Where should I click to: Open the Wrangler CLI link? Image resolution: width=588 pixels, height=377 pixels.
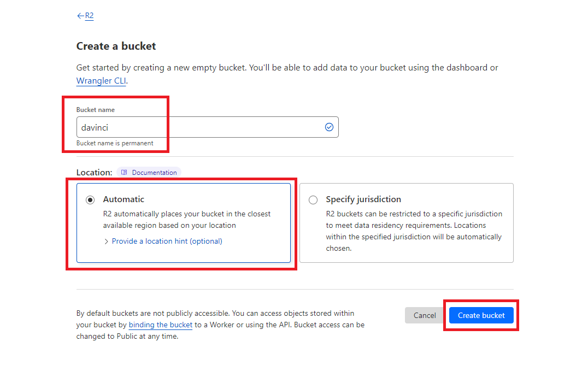tap(101, 81)
